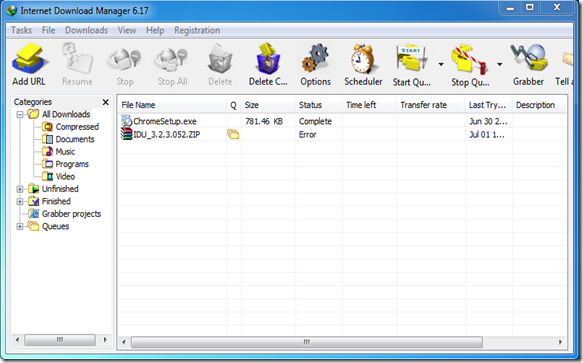Expand the Finished tree node
This screenshot has height=363, width=583.
click(x=20, y=201)
